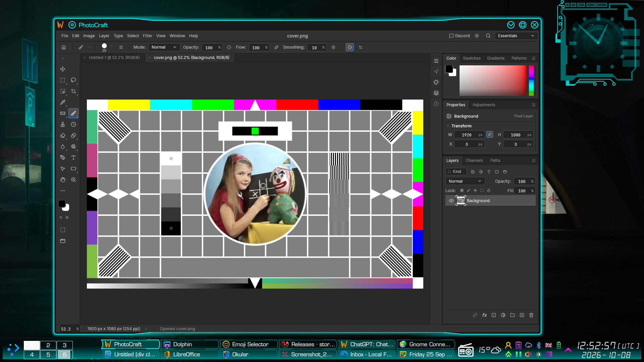Open the layer blend mode dropdown

(465, 181)
